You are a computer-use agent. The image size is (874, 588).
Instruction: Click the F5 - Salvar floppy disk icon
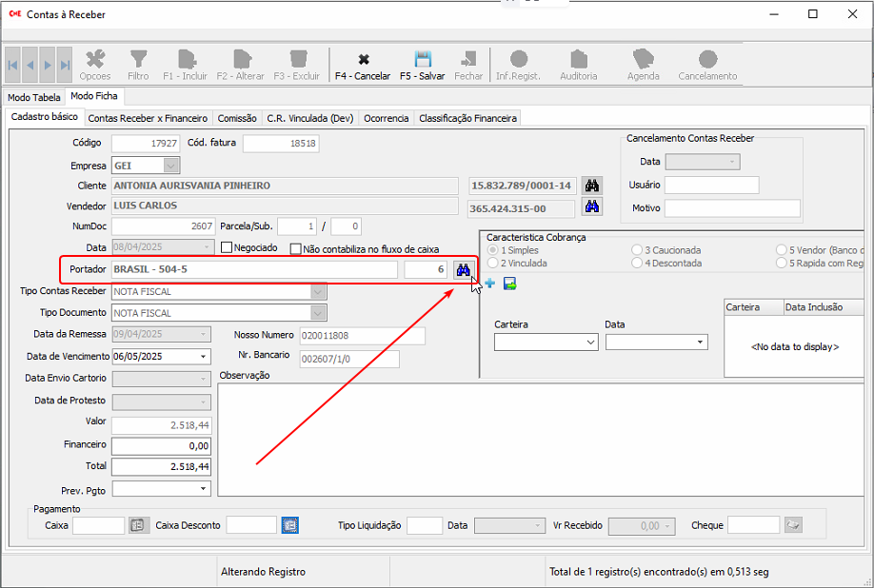(423, 60)
